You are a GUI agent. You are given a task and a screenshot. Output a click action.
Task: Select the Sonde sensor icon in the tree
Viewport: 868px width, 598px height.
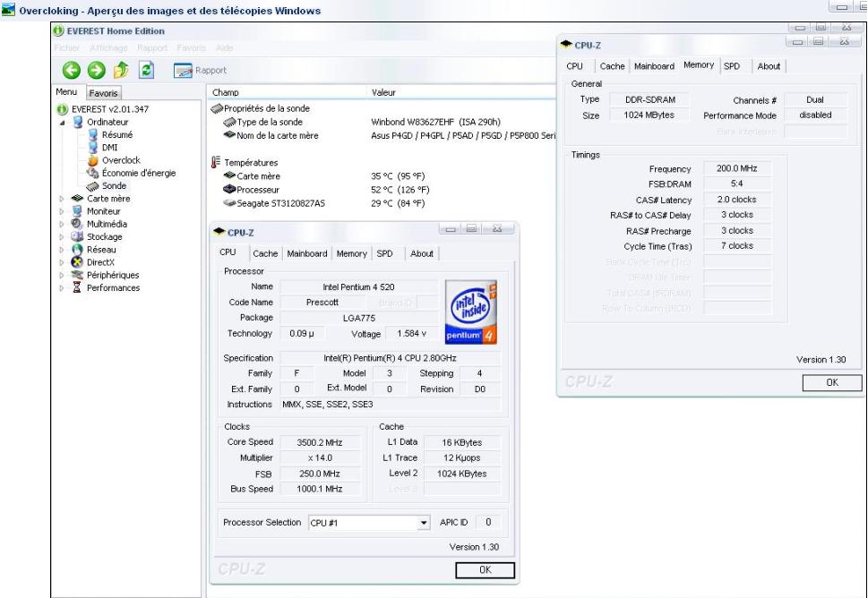click(93, 186)
